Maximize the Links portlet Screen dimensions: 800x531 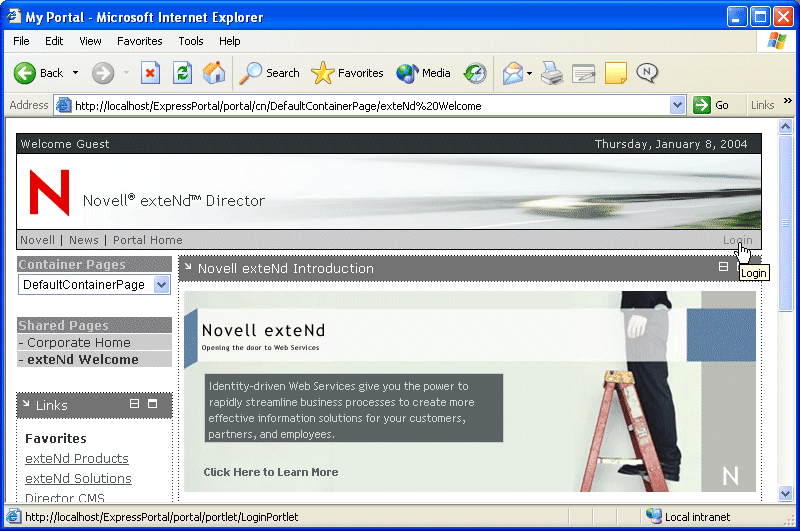153,403
